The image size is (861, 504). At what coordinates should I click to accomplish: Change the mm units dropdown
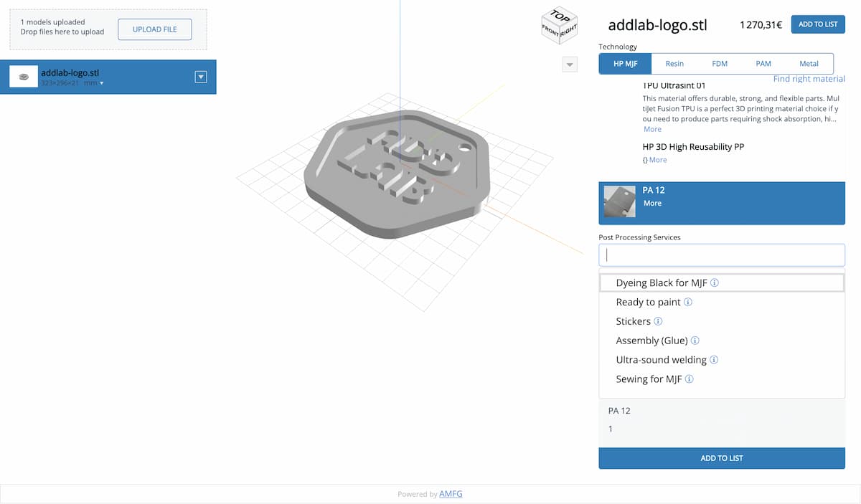click(93, 83)
